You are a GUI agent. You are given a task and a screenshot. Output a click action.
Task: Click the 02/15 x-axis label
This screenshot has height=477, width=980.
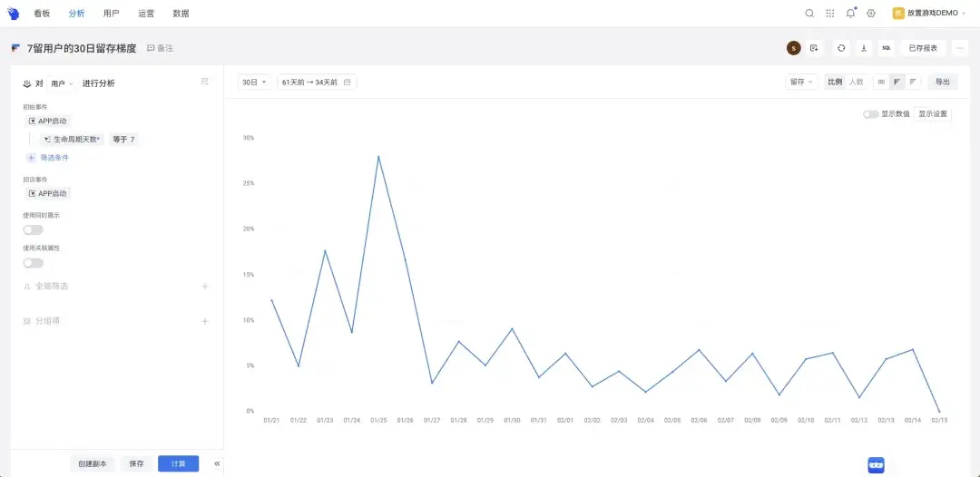point(939,421)
